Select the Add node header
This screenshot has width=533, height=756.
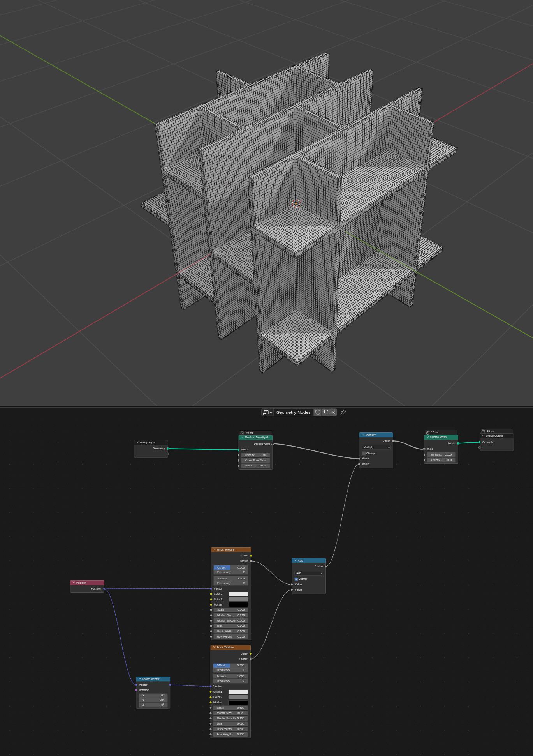click(x=309, y=560)
